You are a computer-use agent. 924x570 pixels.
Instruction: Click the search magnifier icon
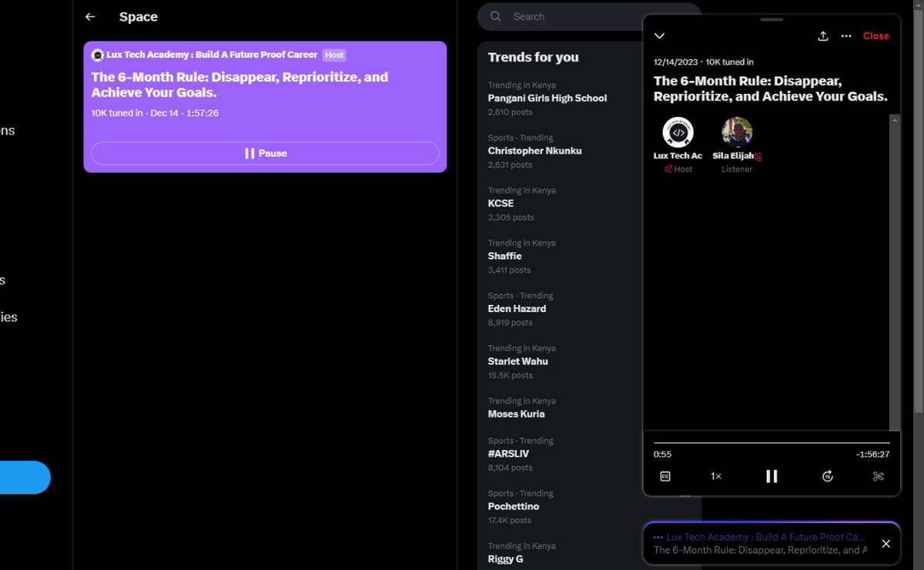click(x=496, y=16)
